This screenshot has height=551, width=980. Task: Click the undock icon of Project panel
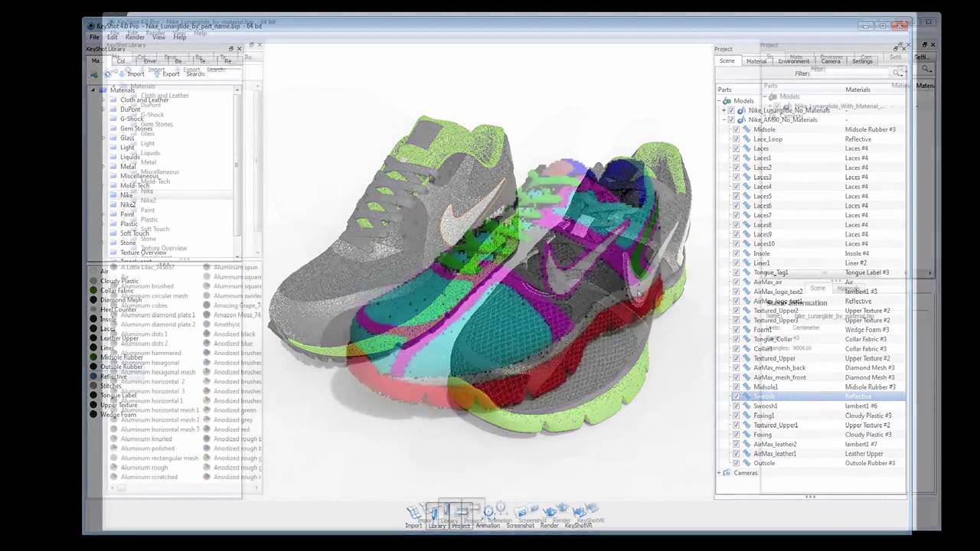click(x=895, y=49)
